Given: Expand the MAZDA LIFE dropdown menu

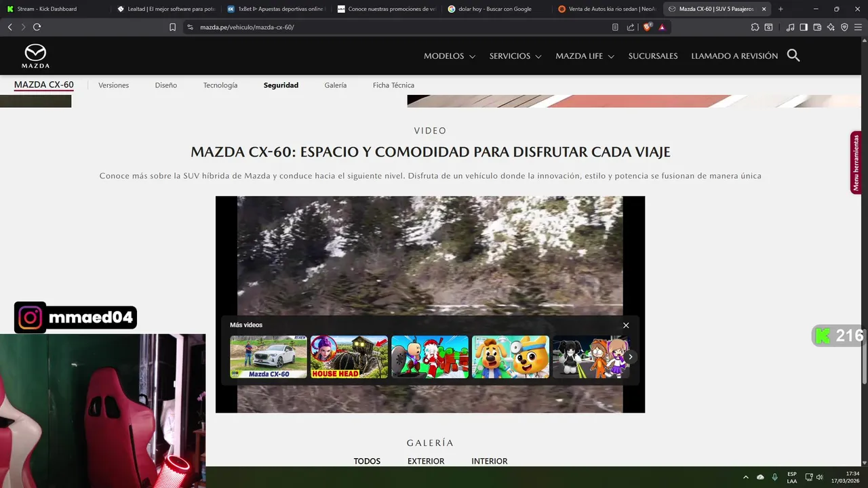Looking at the screenshot, I should (x=585, y=56).
